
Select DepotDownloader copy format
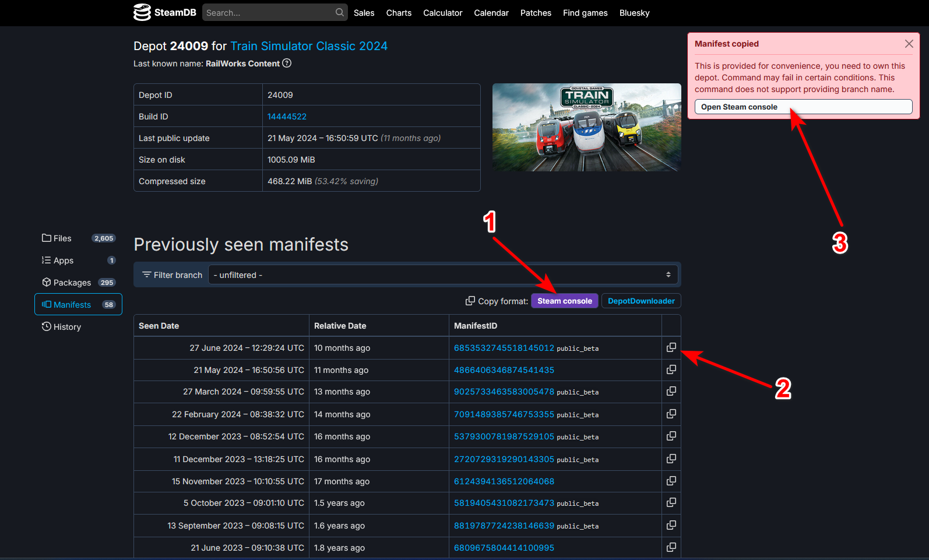pos(641,301)
